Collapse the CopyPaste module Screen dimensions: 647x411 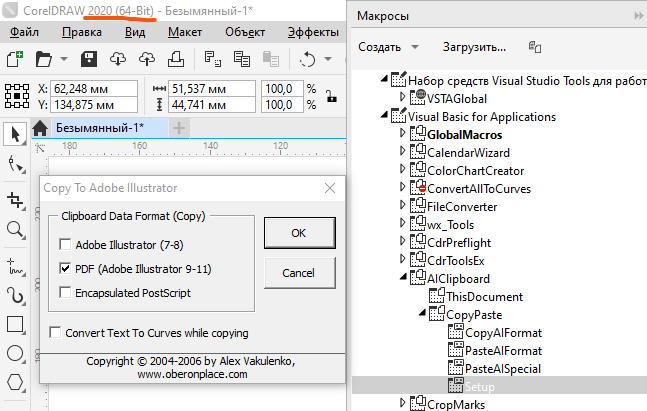coord(422,313)
